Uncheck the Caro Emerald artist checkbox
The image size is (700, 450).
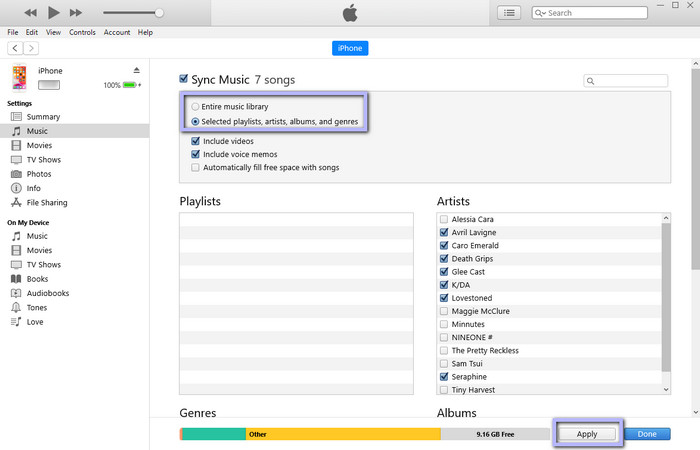tap(444, 246)
